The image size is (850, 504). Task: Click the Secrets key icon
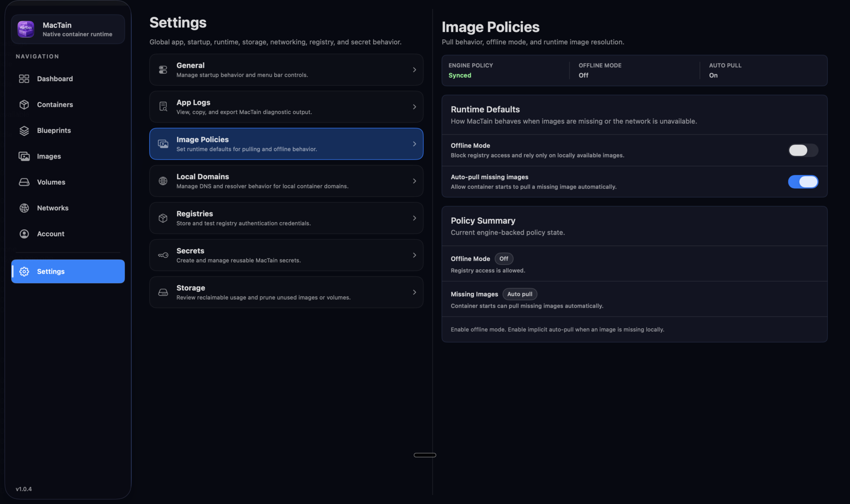(163, 255)
